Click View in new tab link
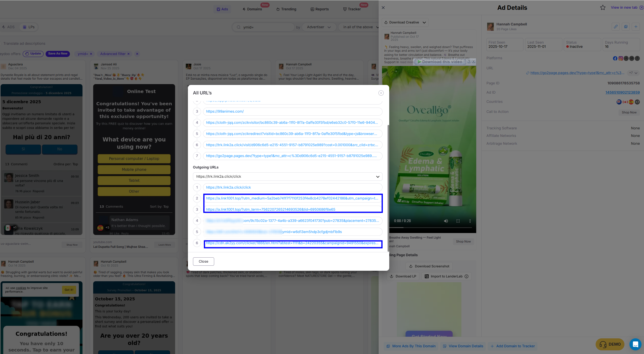Viewport: 644px width, 354px height. coord(627,8)
